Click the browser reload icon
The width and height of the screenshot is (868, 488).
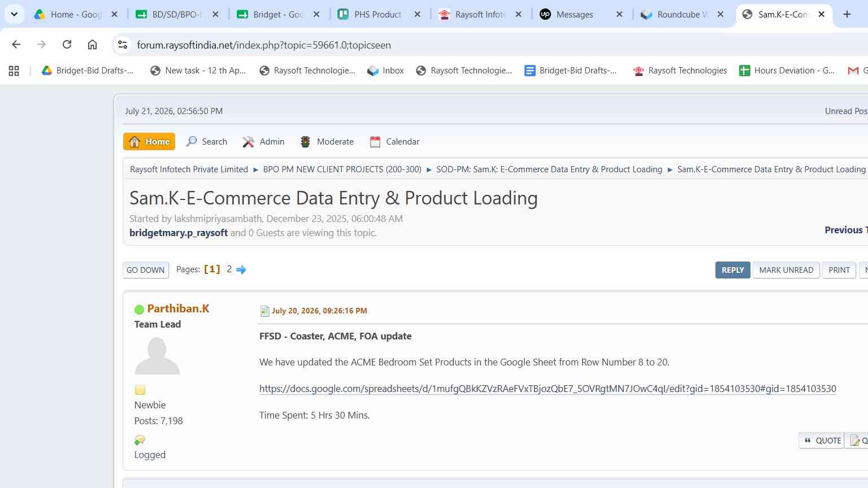pyautogui.click(x=67, y=45)
